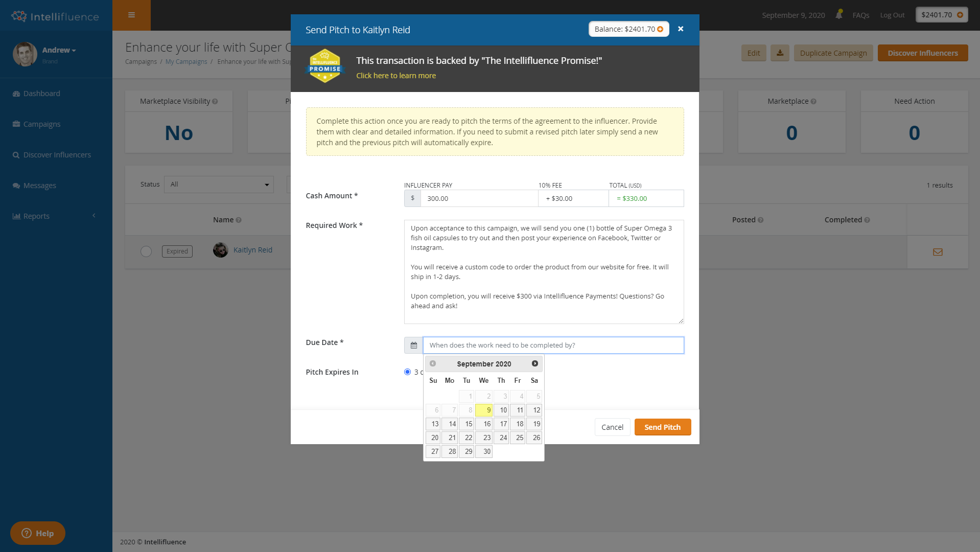
Task: Add funds via dialog Balance plus icon
Action: 660,29
